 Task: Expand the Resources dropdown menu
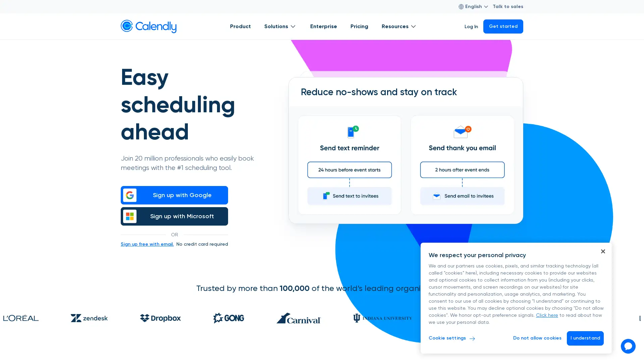coord(398,26)
